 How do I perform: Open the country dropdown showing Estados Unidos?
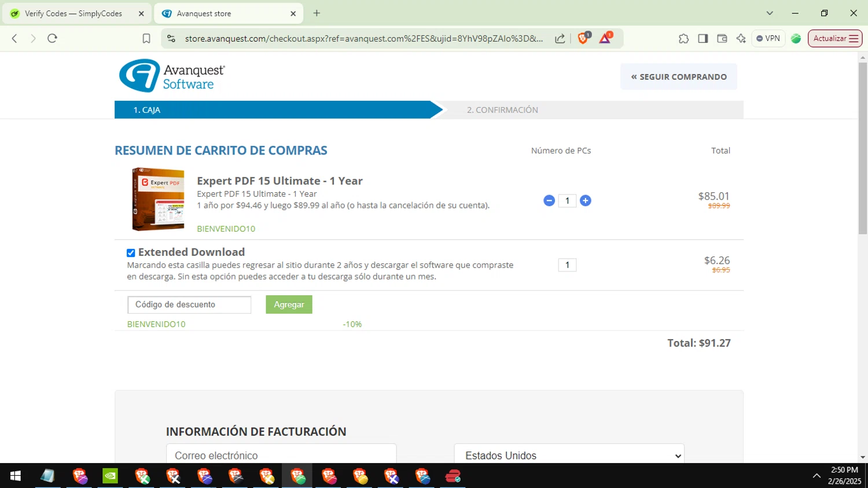coord(569,456)
